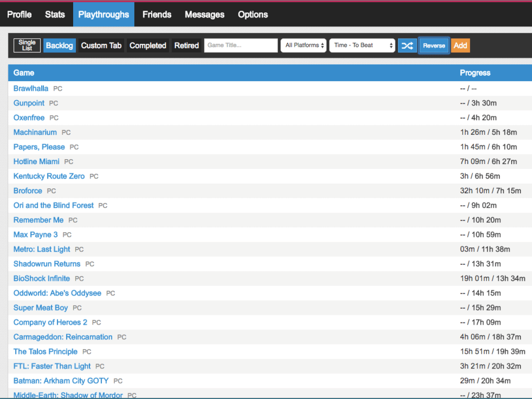
Task: Open the Machinarium game link
Action: 35,132
